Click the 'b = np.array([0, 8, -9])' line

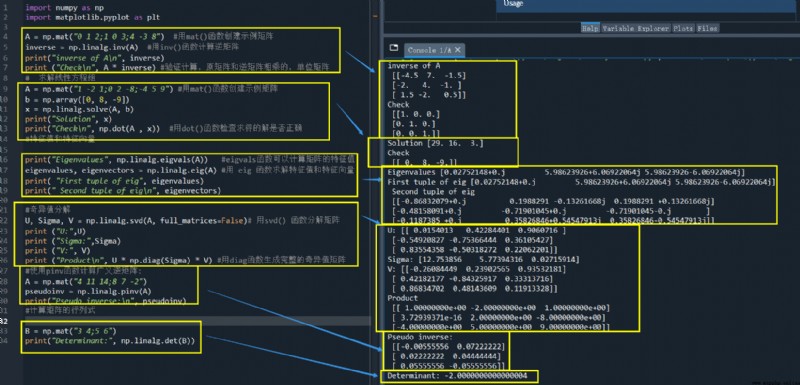pyautogui.click(x=77, y=99)
